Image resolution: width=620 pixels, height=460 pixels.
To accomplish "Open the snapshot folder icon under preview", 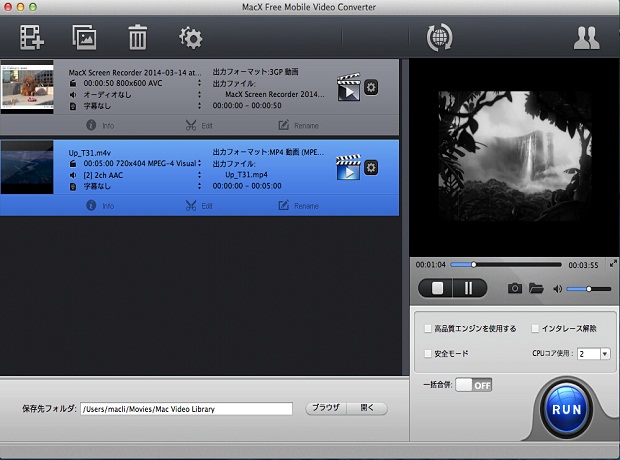I will tap(536, 288).
